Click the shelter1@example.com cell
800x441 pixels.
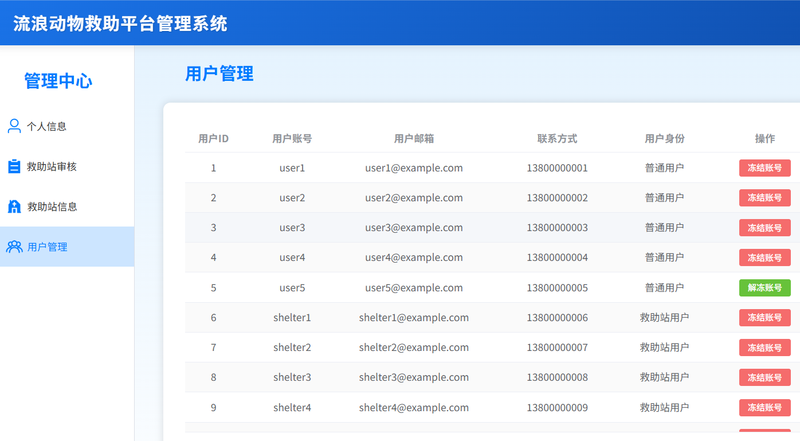click(x=414, y=317)
